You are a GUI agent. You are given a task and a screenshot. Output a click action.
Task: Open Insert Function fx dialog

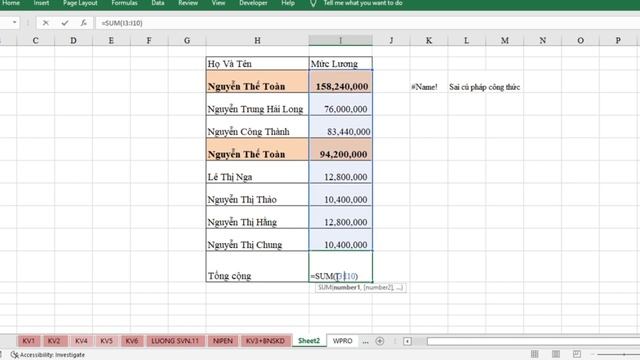pyautogui.click(x=83, y=23)
